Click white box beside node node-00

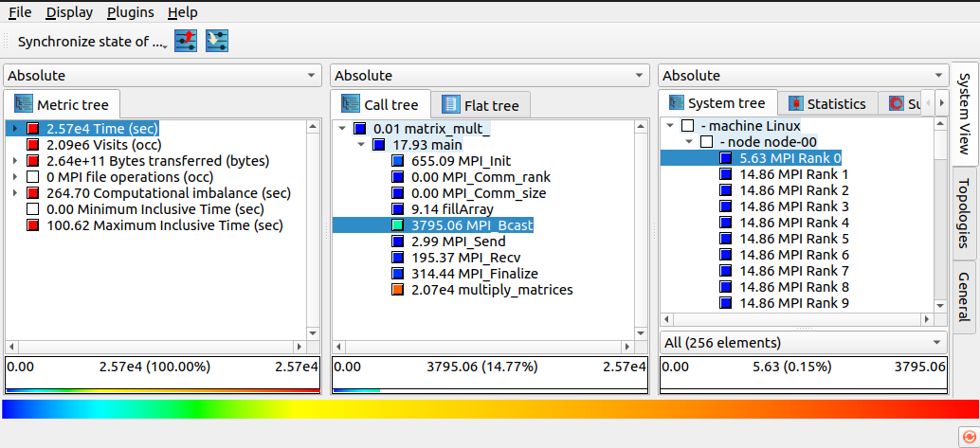pyautogui.click(x=706, y=142)
